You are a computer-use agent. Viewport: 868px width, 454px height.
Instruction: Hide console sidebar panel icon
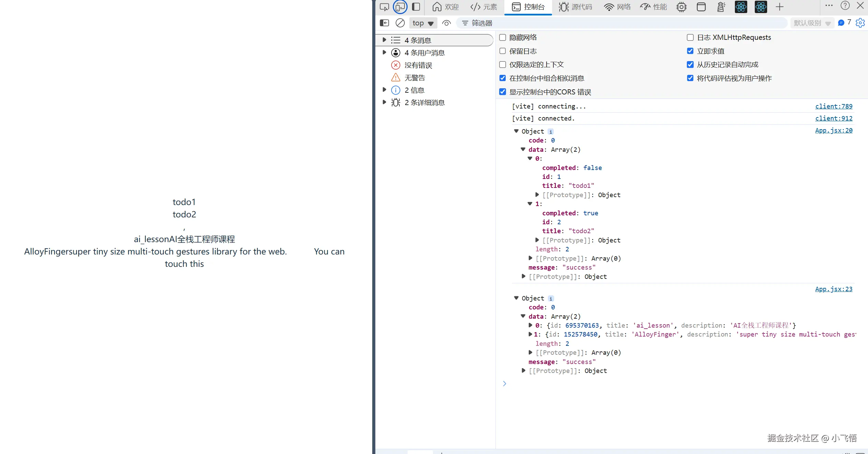pos(384,23)
